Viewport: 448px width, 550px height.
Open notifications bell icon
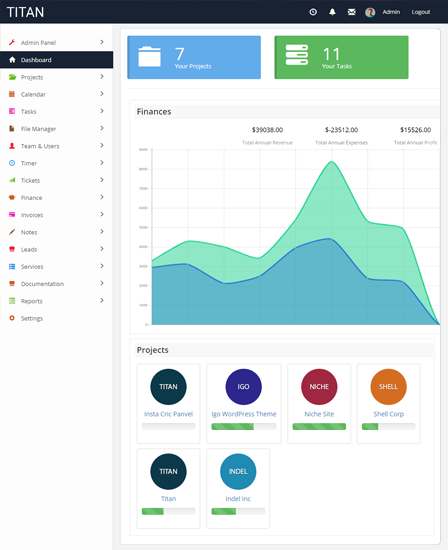click(x=332, y=12)
